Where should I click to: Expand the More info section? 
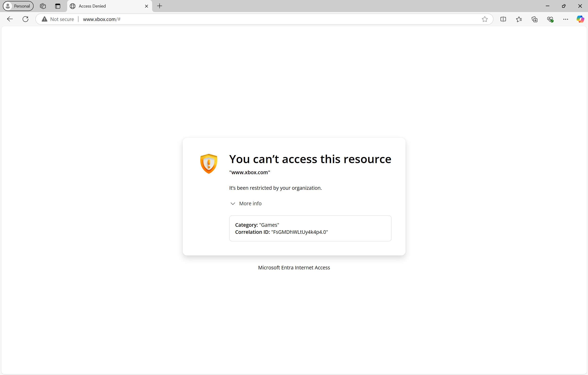[247, 203]
